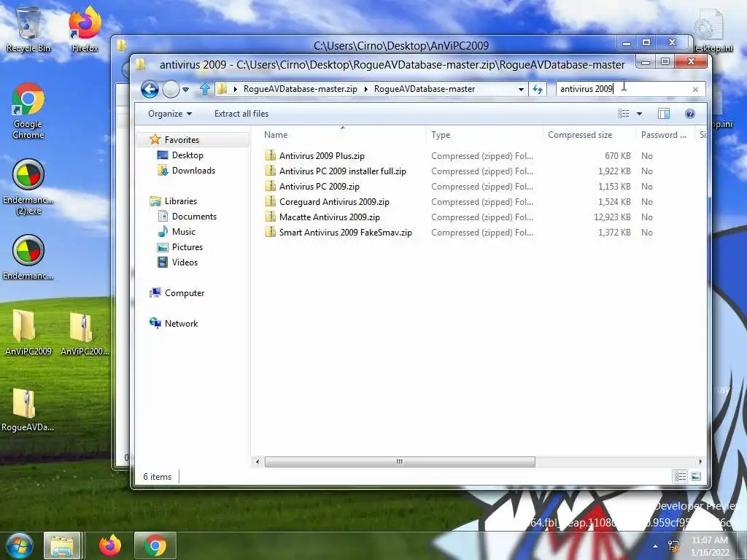
Task: Click the Back navigation arrow in Explorer
Action: coord(150,89)
